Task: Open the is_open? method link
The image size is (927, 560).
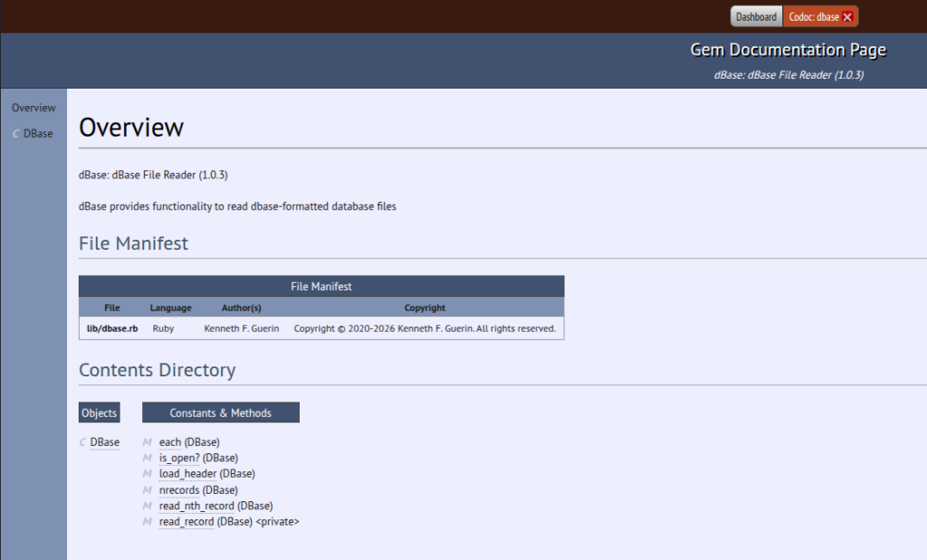Action: (179, 458)
